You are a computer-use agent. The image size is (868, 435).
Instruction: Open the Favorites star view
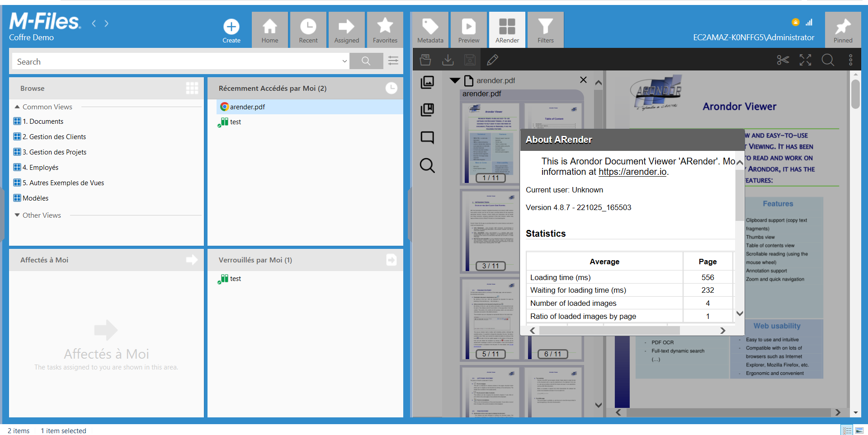(385, 30)
